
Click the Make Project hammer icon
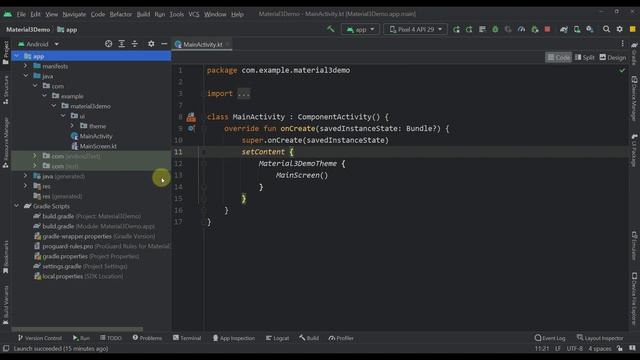pos(331,29)
